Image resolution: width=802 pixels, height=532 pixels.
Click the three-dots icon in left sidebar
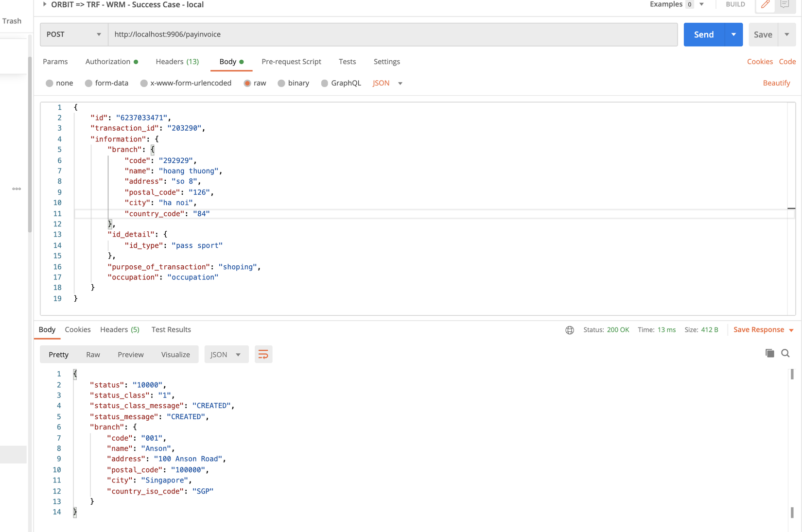click(x=17, y=189)
